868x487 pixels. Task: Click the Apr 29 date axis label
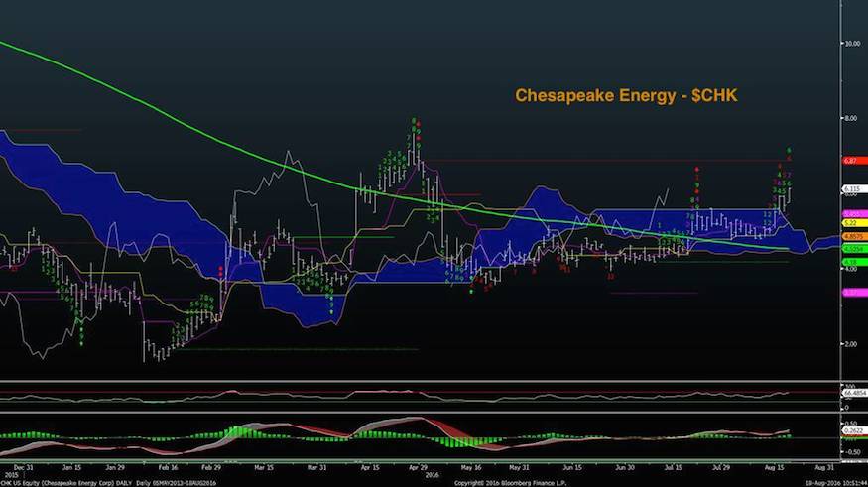418,467
